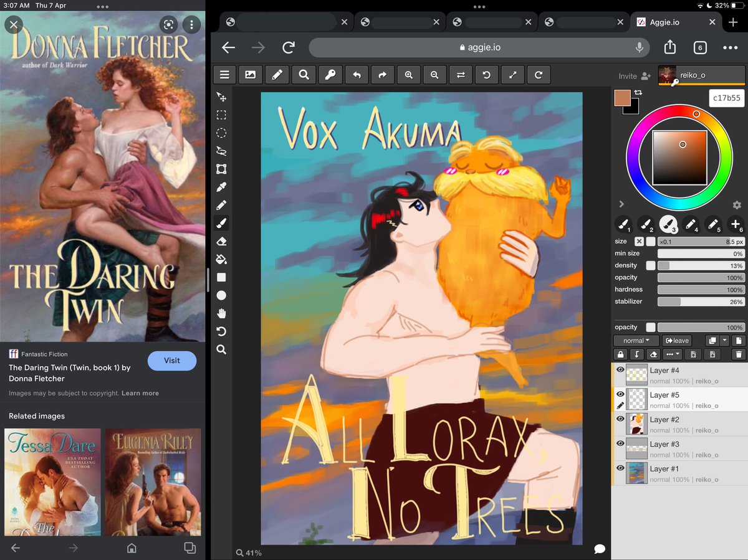Select the Rotate view tool in left toolbar

221,331
